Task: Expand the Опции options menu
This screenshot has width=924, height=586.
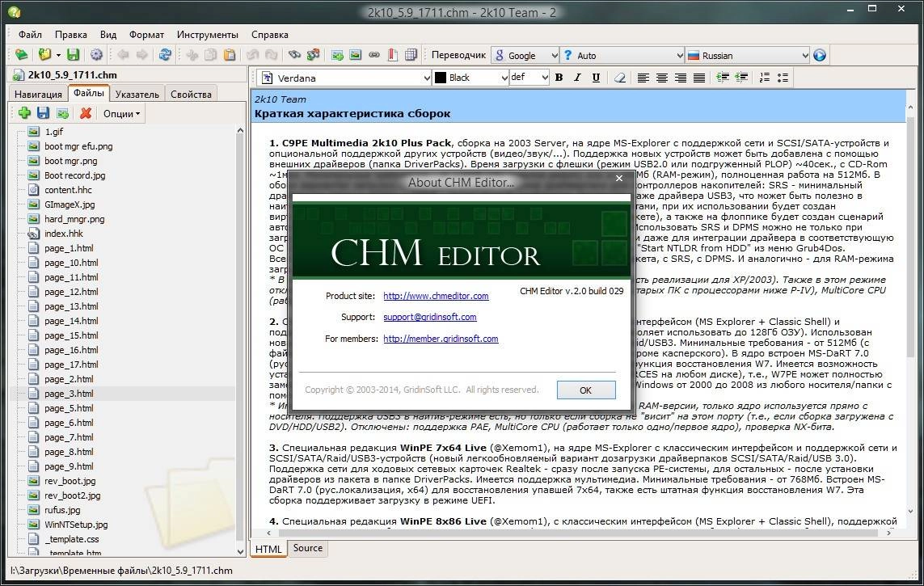Action: pyautogui.click(x=121, y=114)
